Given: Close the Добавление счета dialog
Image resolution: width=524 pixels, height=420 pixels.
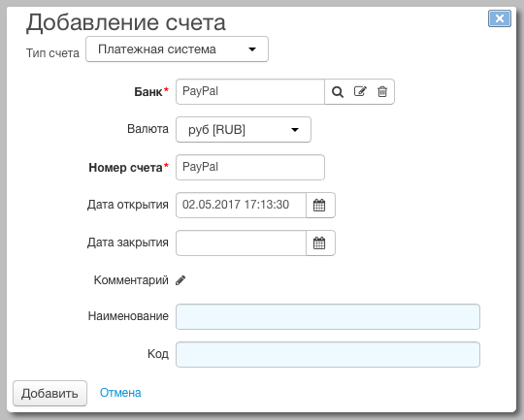Looking at the screenshot, I should (x=500, y=18).
